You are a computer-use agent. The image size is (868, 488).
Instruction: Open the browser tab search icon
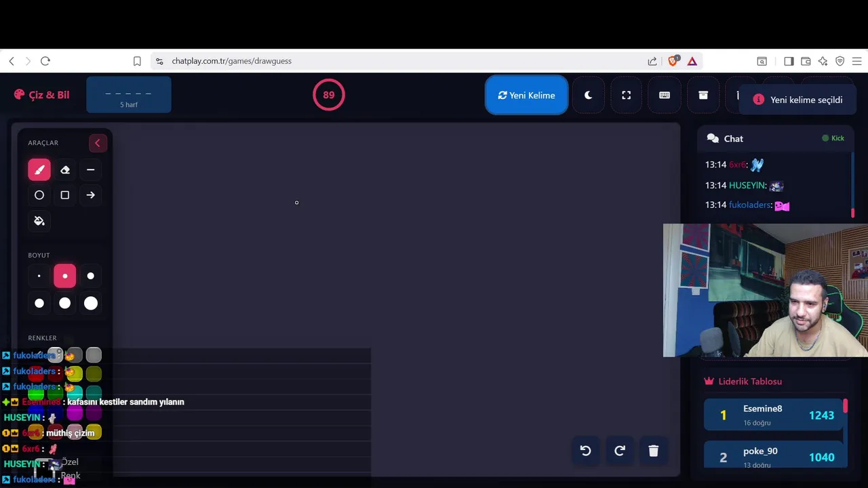click(x=762, y=61)
